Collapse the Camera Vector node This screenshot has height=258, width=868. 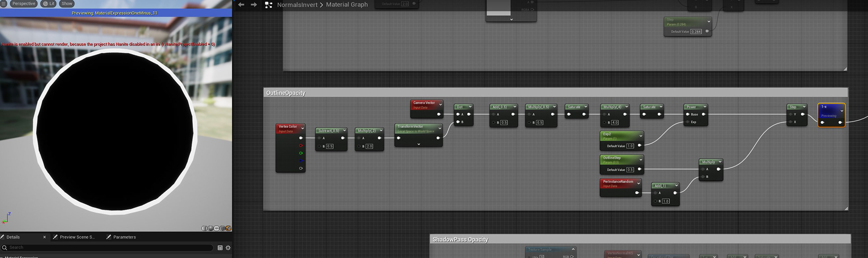click(x=440, y=105)
